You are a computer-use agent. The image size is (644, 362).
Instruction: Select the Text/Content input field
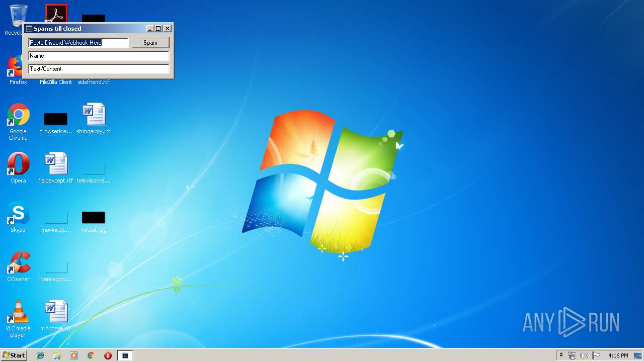click(99, 69)
